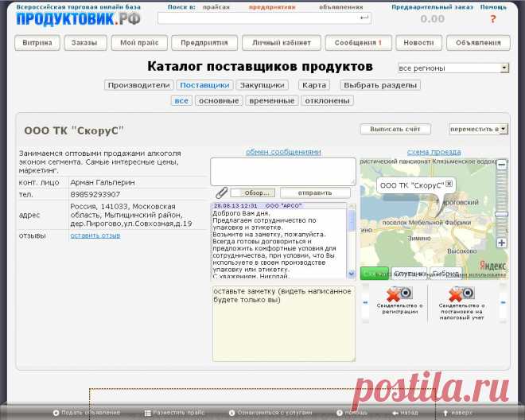Switch map to green Схема view
Screen dimensions: 525x420
coord(375,274)
